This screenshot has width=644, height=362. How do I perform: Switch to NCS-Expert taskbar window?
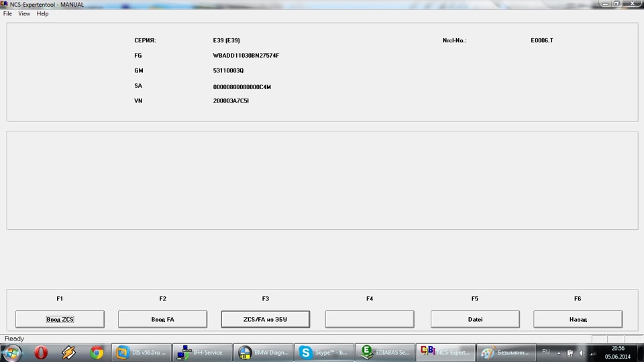[445, 353]
